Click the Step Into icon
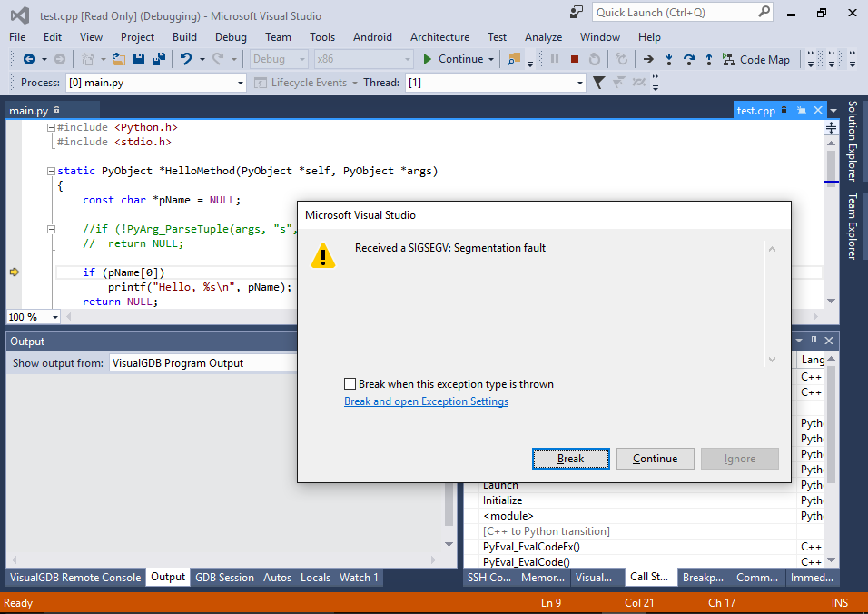Viewport: 868px width, 614px height. [x=669, y=59]
